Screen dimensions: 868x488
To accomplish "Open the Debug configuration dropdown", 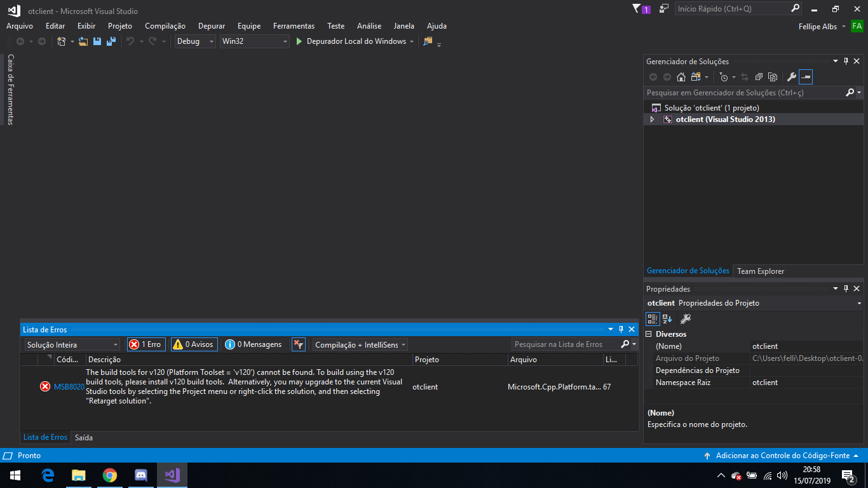I will 196,41.
